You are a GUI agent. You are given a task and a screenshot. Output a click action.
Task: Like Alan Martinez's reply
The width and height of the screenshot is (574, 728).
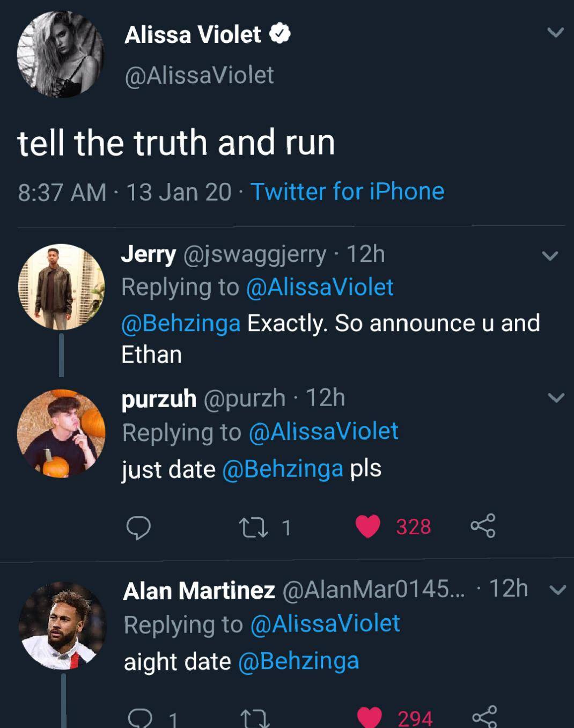(369, 717)
